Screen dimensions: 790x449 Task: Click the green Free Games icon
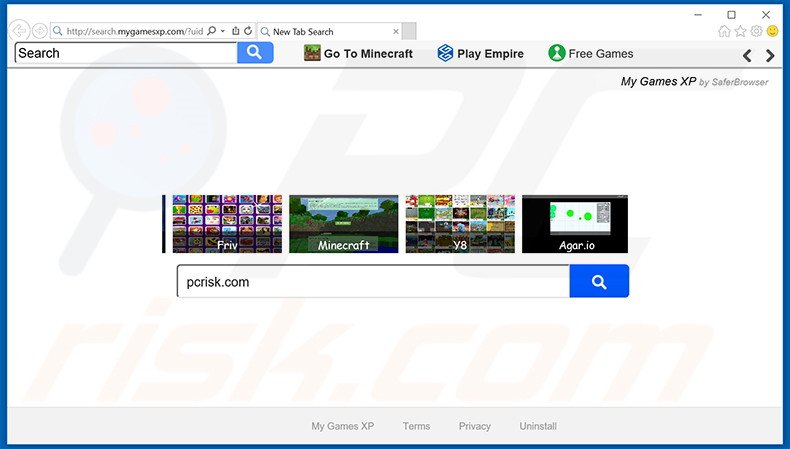point(557,53)
